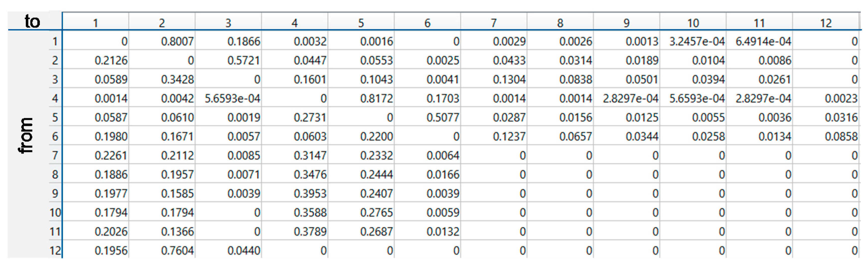This screenshot has width=868, height=273.
Task: Select the cell with value 0.5721
Action: tap(244, 60)
